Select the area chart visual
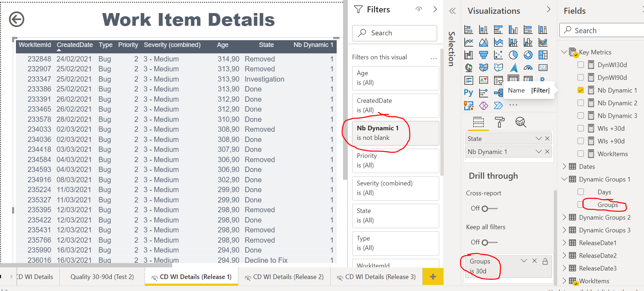The image size is (644, 291). coord(483,42)
